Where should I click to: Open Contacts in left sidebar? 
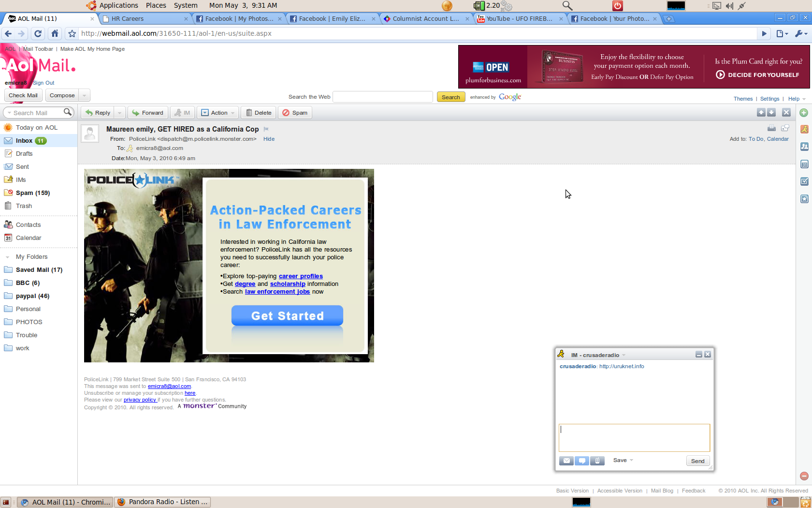pos(28,225)
